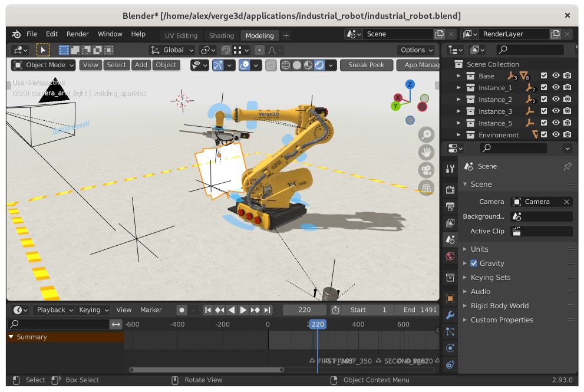This screenshot has height=392, width=584.
Task: Choose the Set new selection box mode
Action: click(64, 50)
